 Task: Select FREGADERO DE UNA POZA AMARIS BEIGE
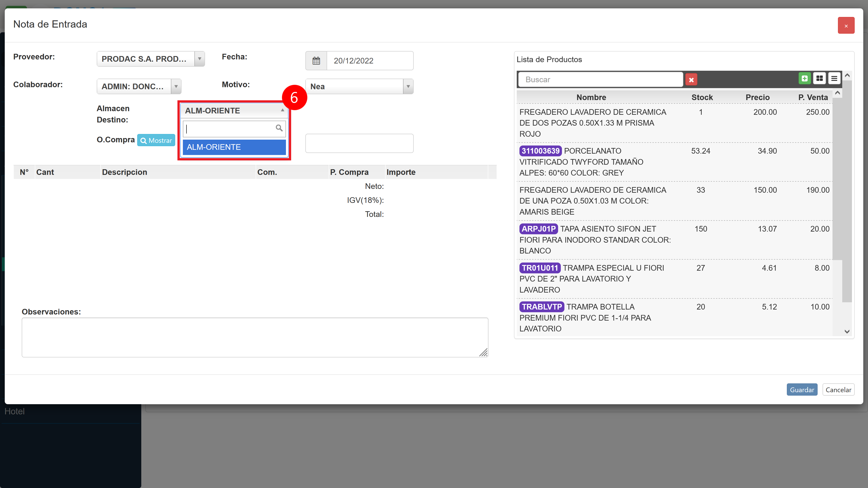pyautogui.click(x=674, y=201)
